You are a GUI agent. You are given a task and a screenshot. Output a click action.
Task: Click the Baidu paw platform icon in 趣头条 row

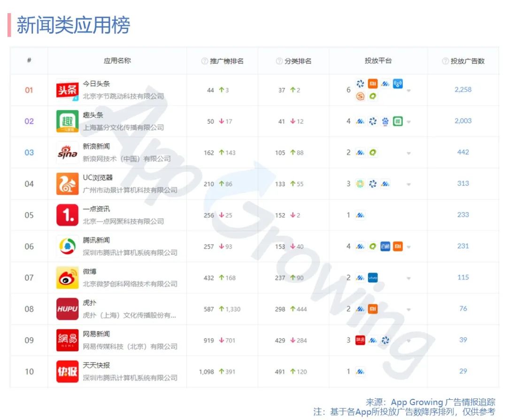tap(385, 121)
